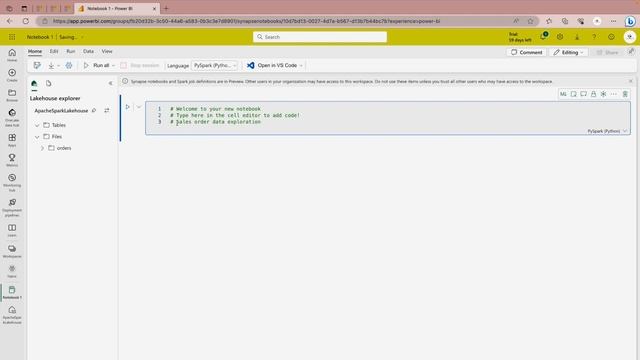Click the download toolbar icon
The image size is (640, 360).
coord(51,65)
